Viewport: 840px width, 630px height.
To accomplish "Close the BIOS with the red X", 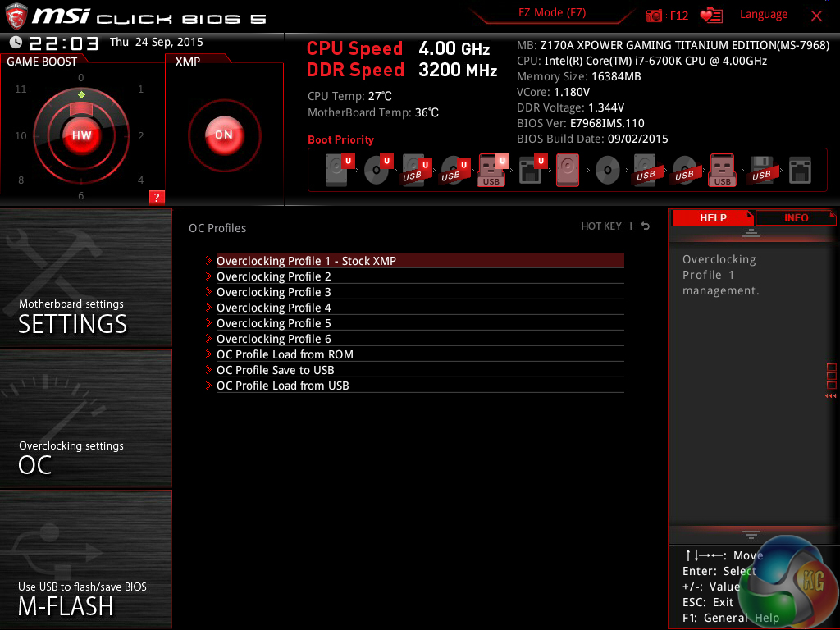I will point(816,16).
